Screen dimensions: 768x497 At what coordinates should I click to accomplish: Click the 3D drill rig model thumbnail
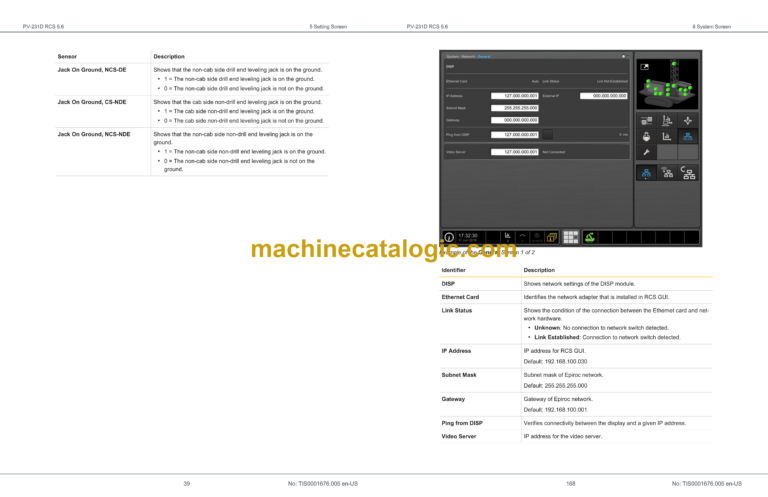point(667,84)
